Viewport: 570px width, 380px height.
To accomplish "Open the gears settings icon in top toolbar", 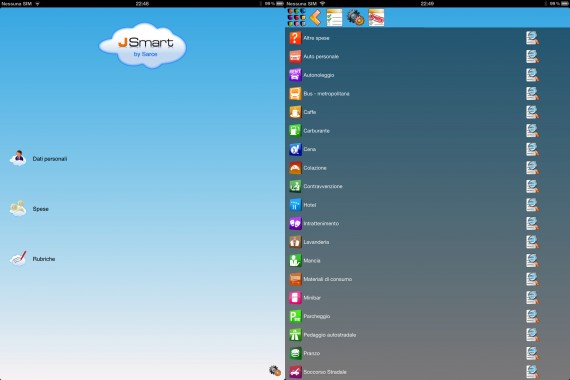I will [355, 17].
